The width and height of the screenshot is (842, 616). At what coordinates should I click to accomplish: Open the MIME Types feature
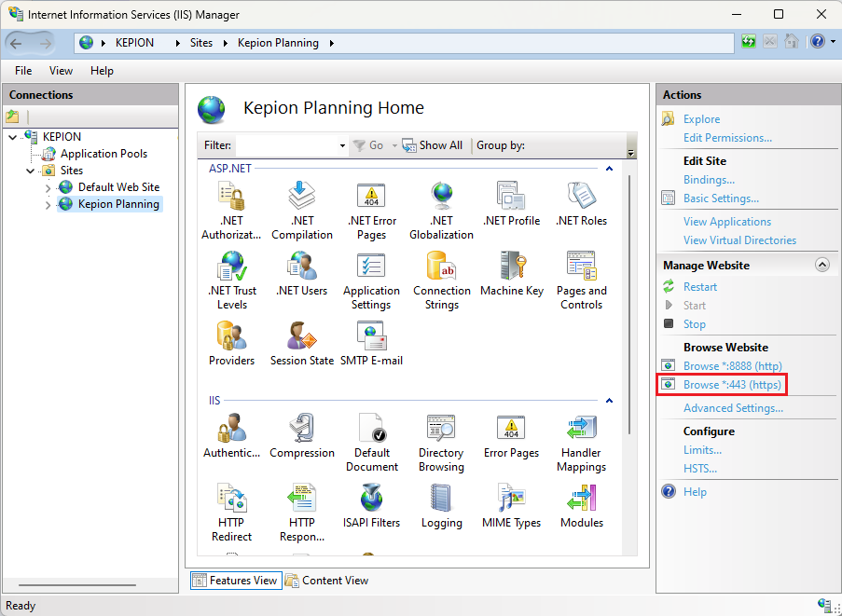(x=511, y=505)
